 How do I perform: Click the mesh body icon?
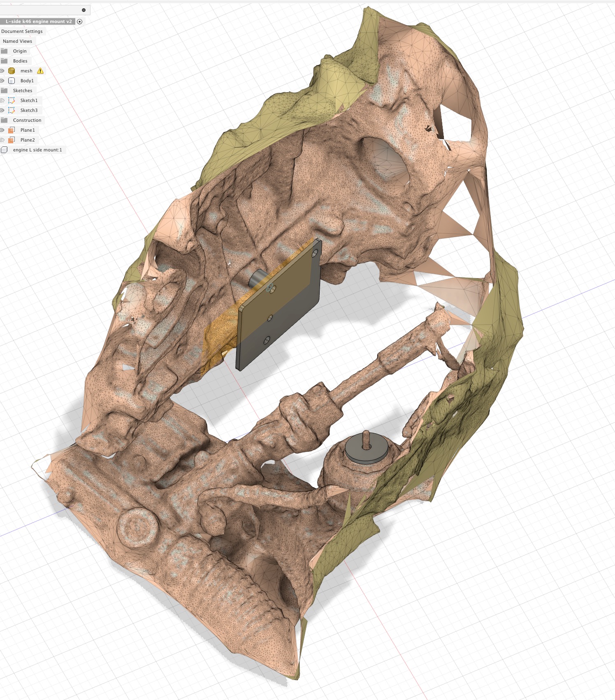click(12, 71)
